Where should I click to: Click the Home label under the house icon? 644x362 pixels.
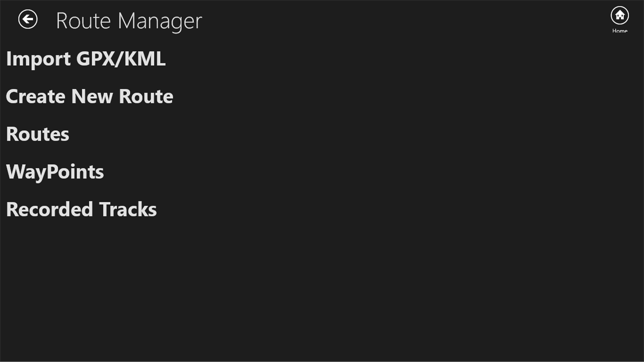click(x=620, y=31)
